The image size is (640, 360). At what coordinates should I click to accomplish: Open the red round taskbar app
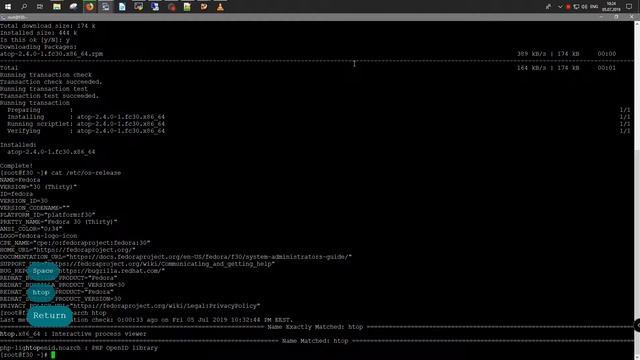click(172, 7)
